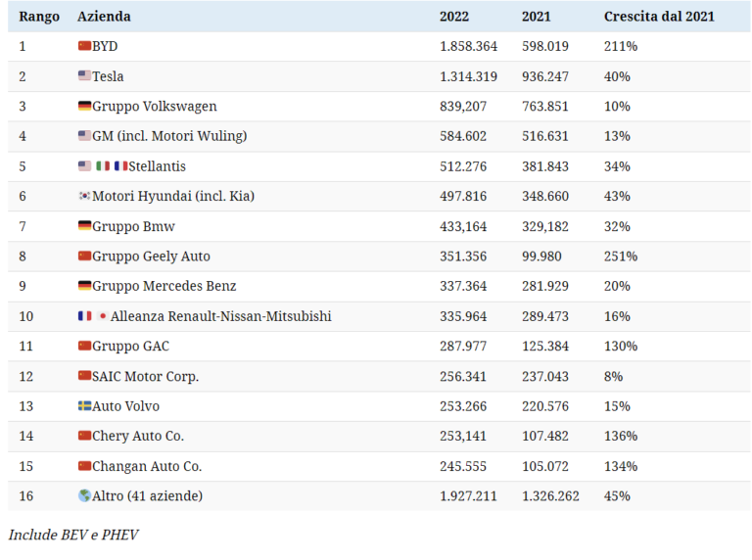752x560 pixels.
Task: Click Altro 2021 value 1.326.262
Action: (x=550, y=496)
